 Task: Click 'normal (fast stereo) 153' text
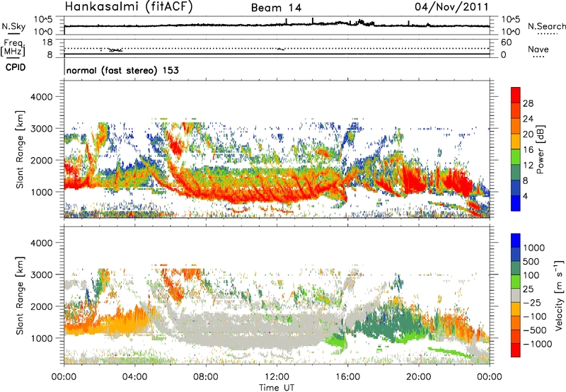click(x=122, y=70)
